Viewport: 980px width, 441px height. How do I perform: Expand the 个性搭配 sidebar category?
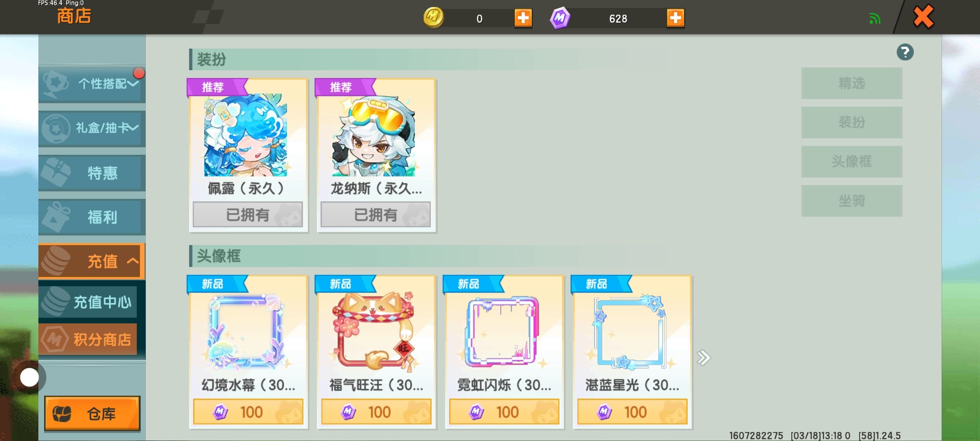(x=92, y=83)
